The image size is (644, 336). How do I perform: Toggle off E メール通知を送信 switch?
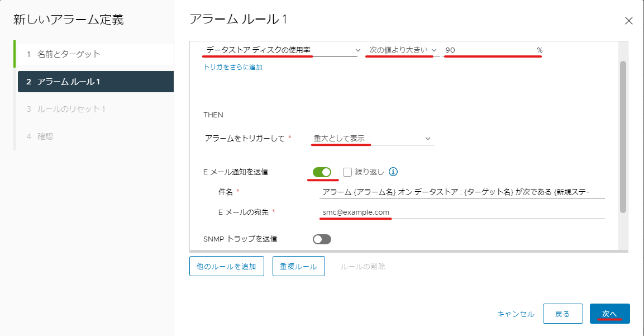click(322, 172)
